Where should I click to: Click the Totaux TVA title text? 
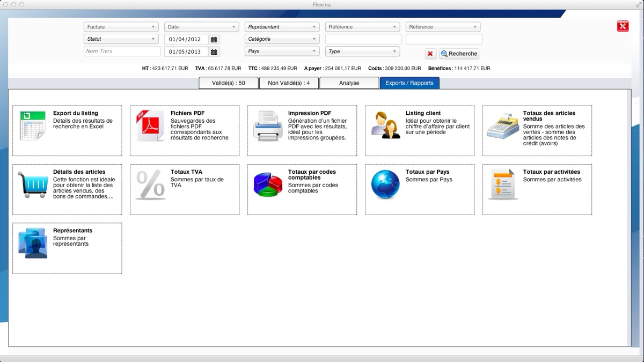click(186, 172)
